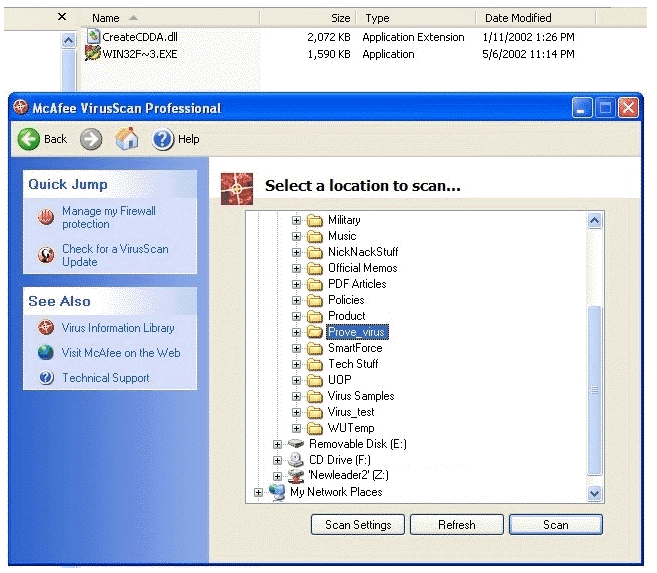Sort files by Date Modified column
657x573 pixels.
(x=517, y=18)
